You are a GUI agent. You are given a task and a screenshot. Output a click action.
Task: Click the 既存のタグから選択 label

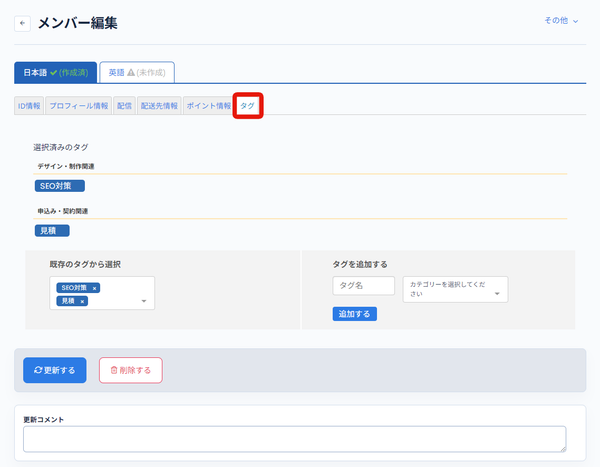(85, 264)
